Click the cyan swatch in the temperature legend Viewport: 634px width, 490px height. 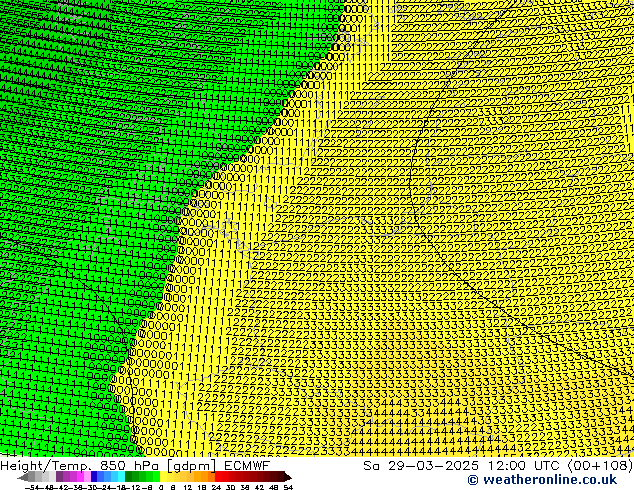click(121, 477)
